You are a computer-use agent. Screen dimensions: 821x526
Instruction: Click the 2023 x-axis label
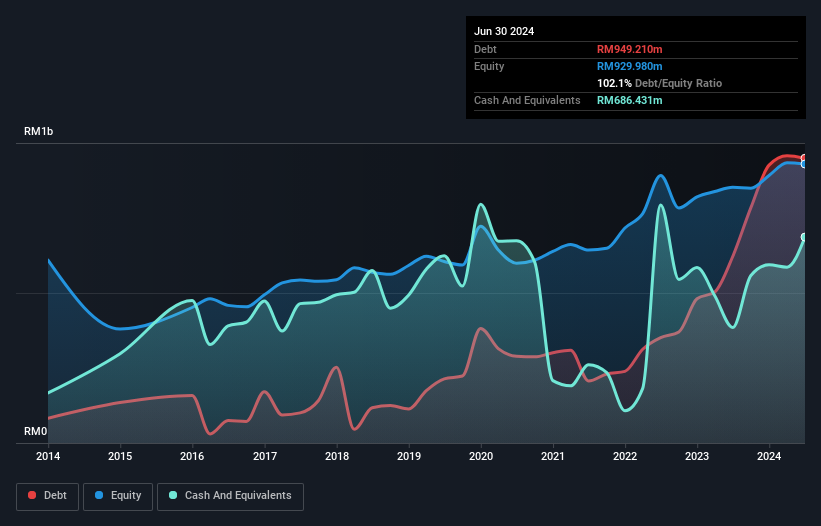[x=697, y=456]
